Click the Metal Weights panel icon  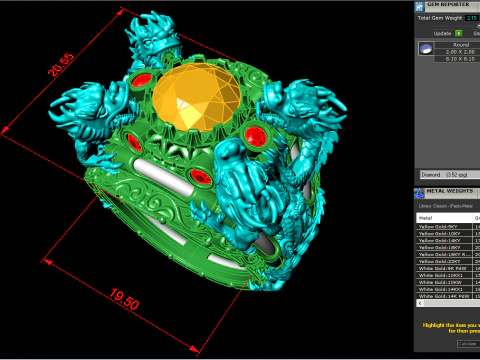[x=419, y=193]
